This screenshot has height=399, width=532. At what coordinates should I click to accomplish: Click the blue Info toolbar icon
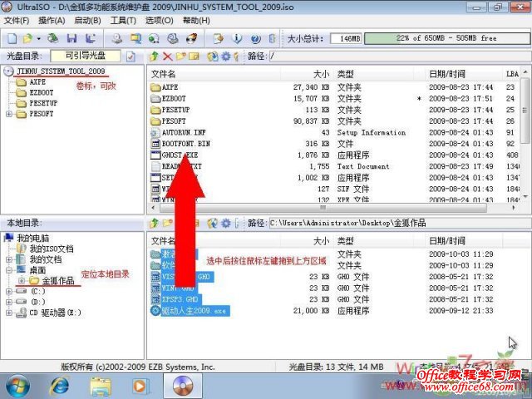pos(237,38)
